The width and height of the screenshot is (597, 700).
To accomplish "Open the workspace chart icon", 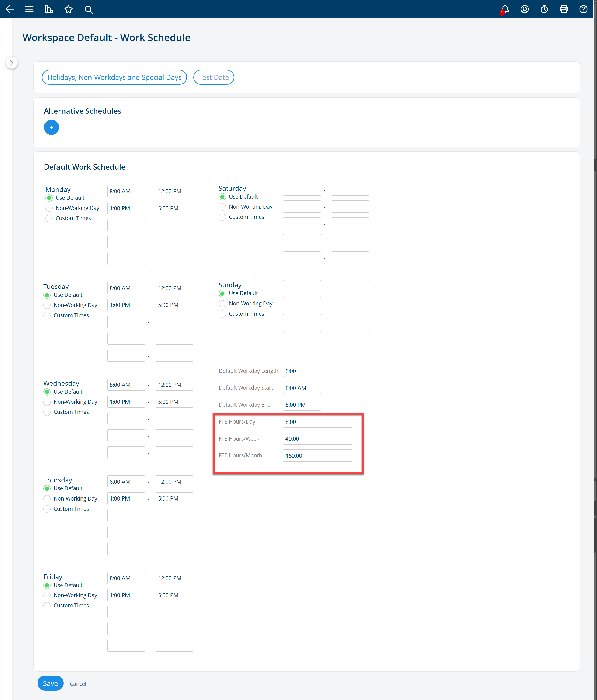I will [49, 9].
